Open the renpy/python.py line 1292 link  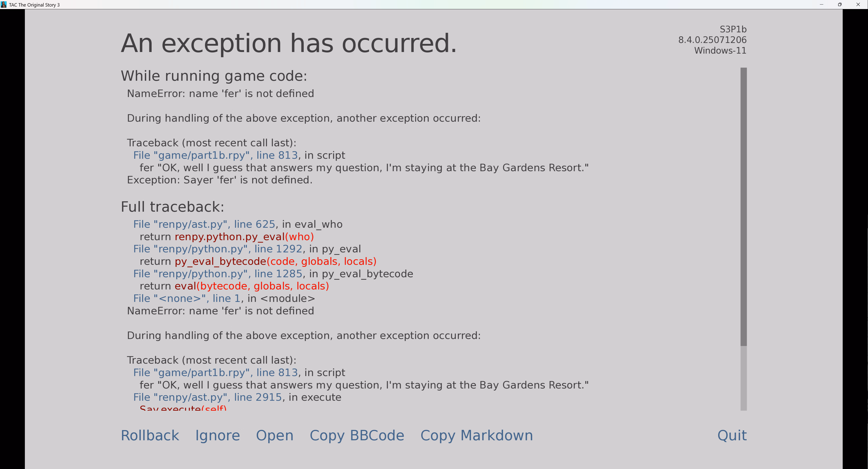pos(218,249)
